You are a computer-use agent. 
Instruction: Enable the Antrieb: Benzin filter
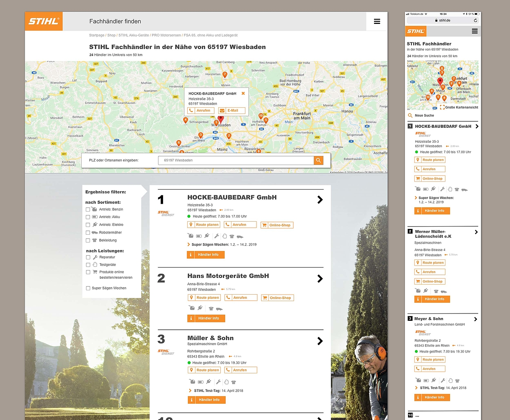click(88, 210)
